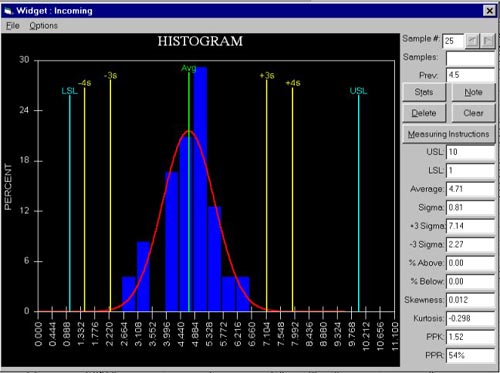Click the Prev value field
The image size is (500, 373).
[470, 75]
